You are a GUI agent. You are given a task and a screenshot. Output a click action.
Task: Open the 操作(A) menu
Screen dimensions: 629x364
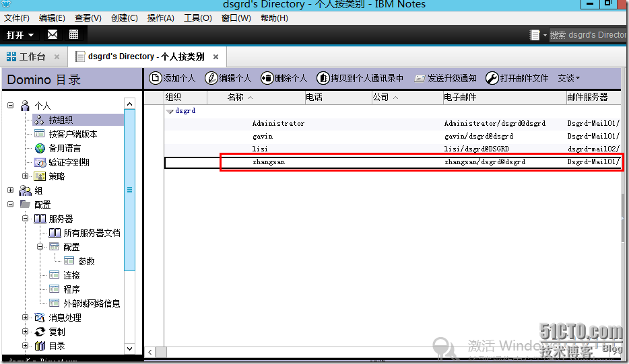160,18
